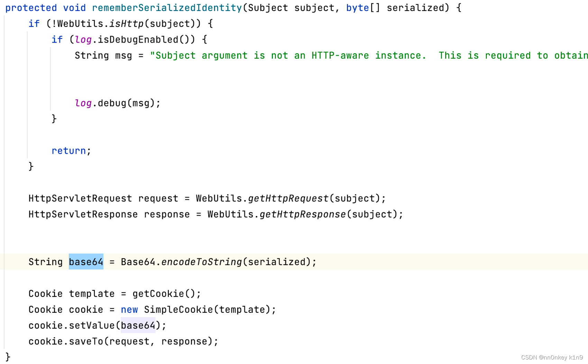Image resolution: width=588 pixels, height=364 pixels.
Task: Click base64 inside the setValue call
Action: [138, 325]
